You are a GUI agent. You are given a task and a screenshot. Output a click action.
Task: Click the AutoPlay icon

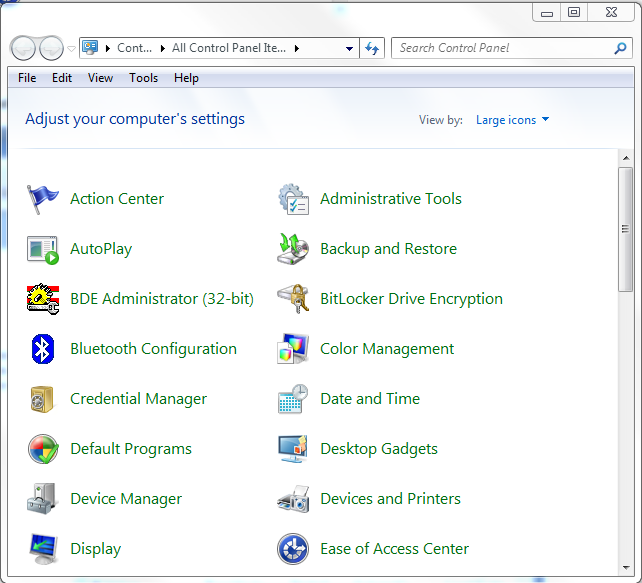[43, 249]
